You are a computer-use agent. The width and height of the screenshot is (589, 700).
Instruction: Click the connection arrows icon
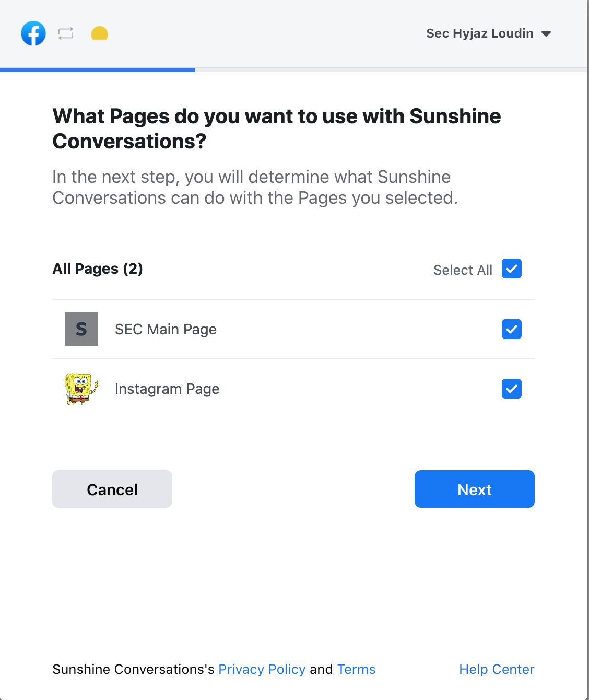[66, 33]
